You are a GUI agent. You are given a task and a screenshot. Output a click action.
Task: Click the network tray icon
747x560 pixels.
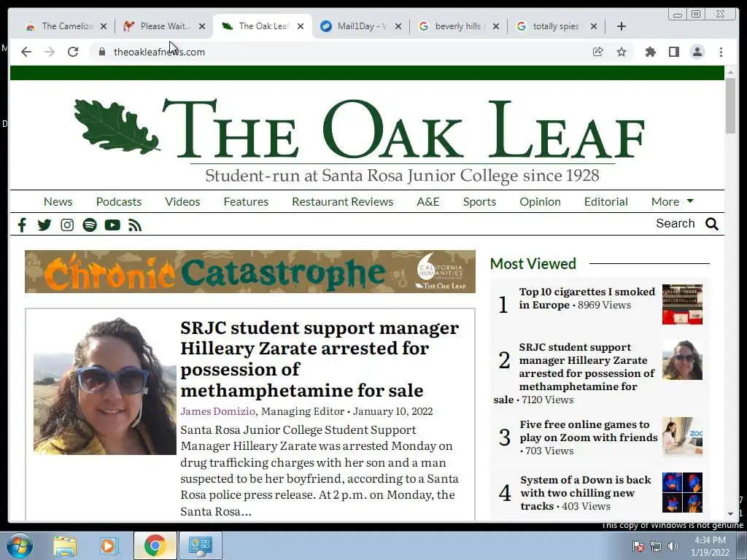point(656,546)
